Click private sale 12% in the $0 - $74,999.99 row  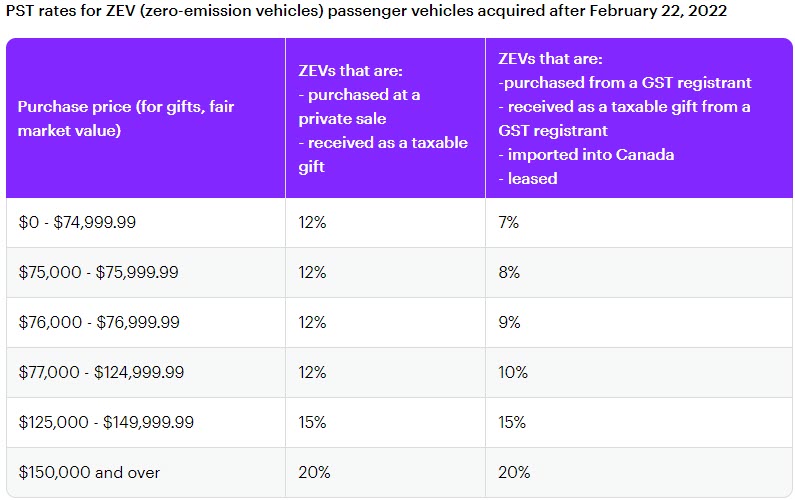pyautogui.click(x=312, y=223)
